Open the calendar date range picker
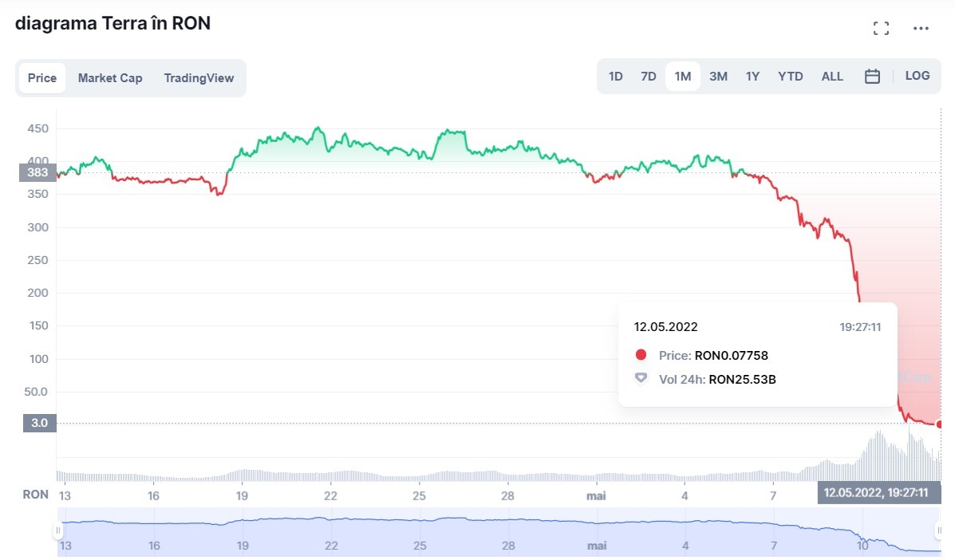Screen dimensions: 955x560 [x=872, y=76]
